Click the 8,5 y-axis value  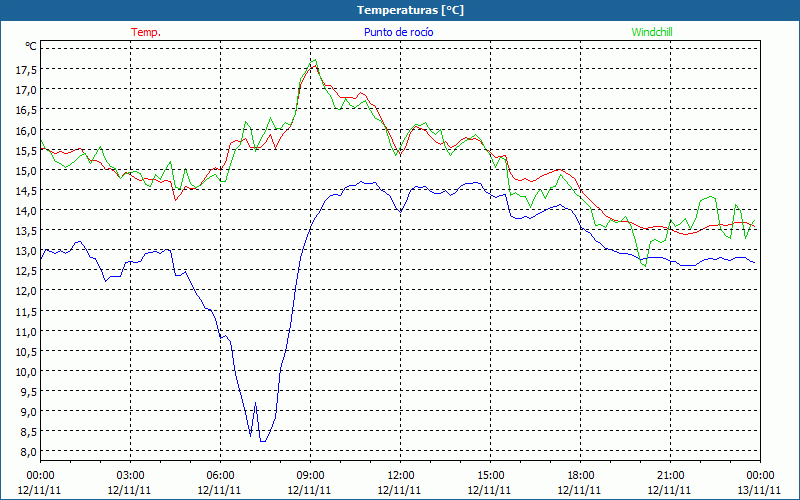tap(28, 432)
